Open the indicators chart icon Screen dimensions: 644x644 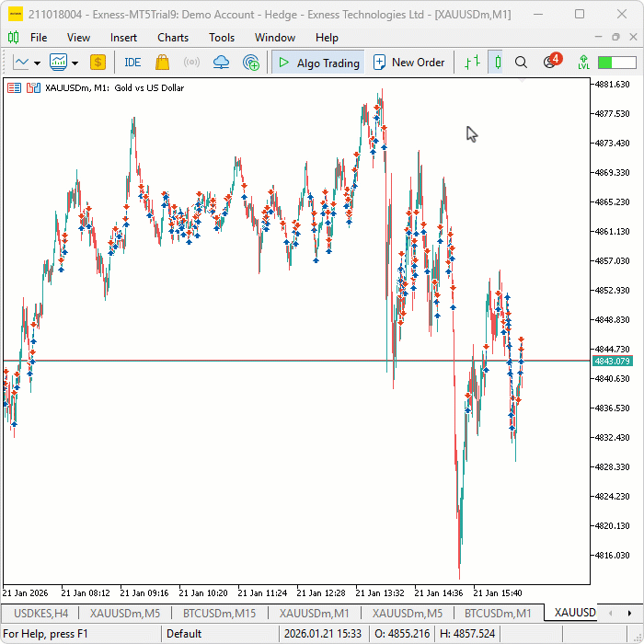coord(58,63)
